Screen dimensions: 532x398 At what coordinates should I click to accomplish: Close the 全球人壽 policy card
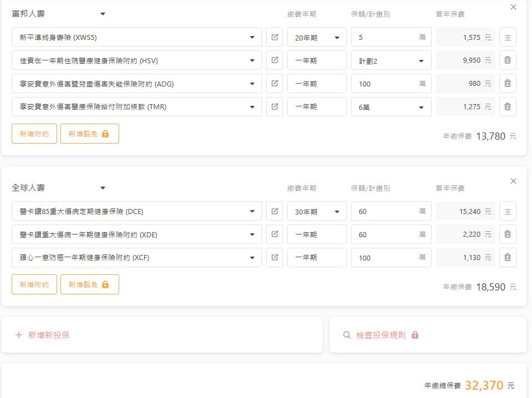coord(513,181)
